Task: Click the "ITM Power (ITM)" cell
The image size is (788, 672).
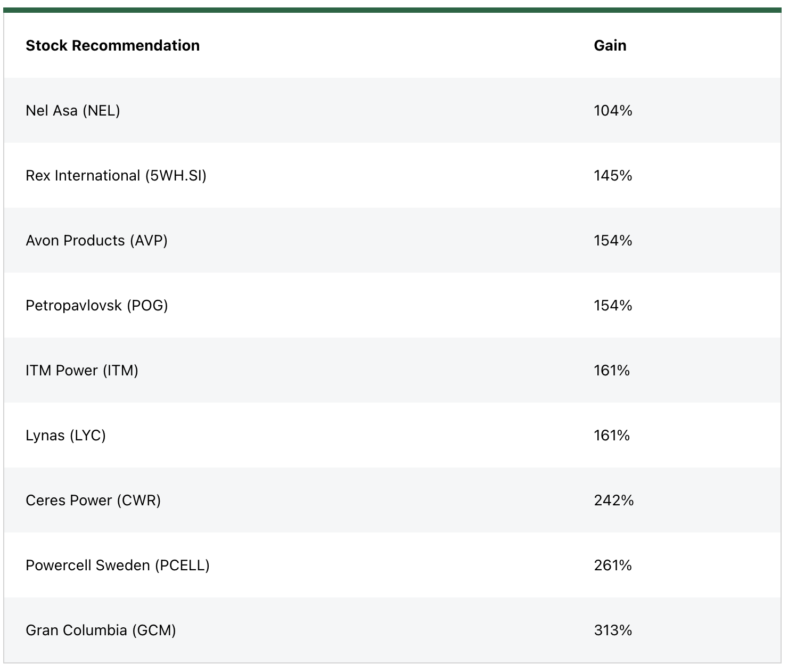Action: pyautogui.click(x=82, y=371)
